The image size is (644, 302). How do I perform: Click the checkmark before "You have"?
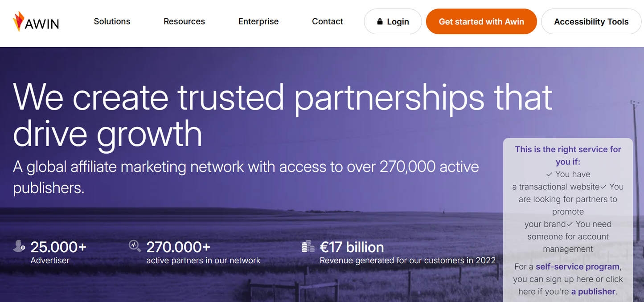click(549, 174)
